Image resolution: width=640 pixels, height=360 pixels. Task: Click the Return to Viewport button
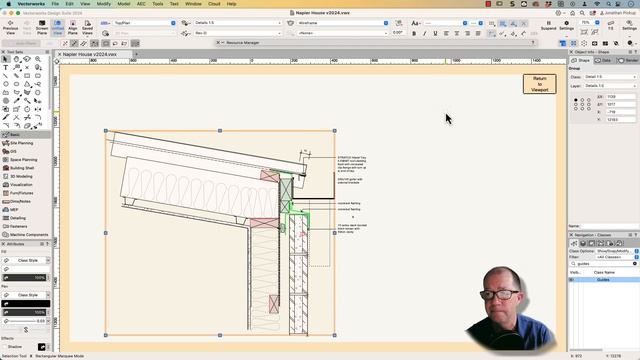(x=540, y=84)
